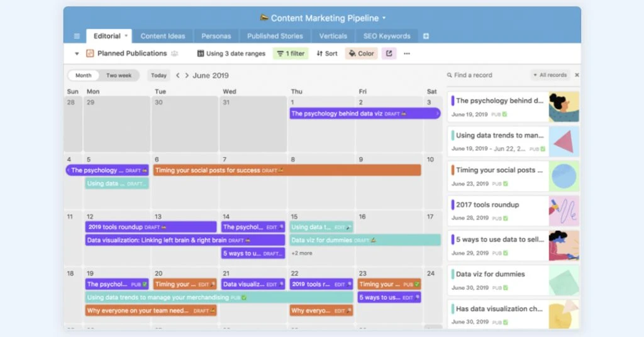Close the record sidebar panel
The width and height of the screenshot is (644, 337).
coord(577,75)
